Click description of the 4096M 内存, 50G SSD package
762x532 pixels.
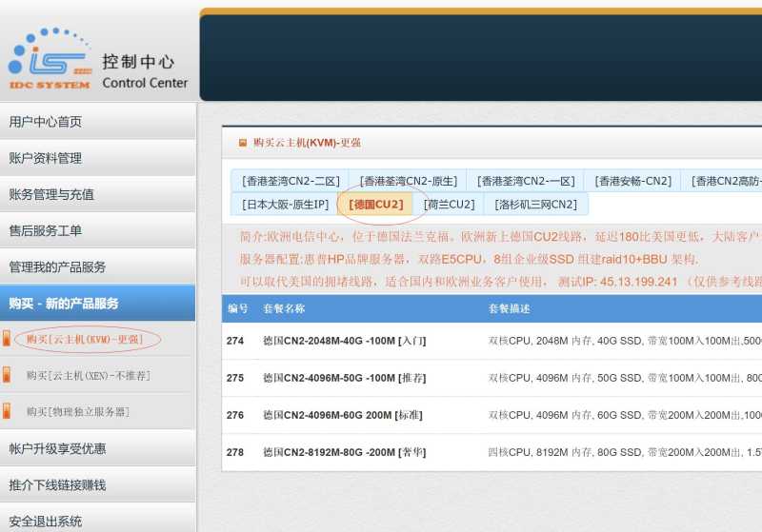625,378
